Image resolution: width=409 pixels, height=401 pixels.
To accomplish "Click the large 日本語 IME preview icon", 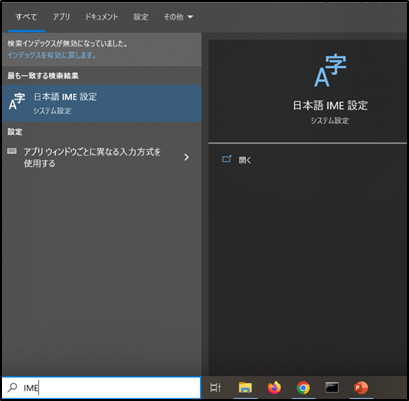I will [330, 71].
